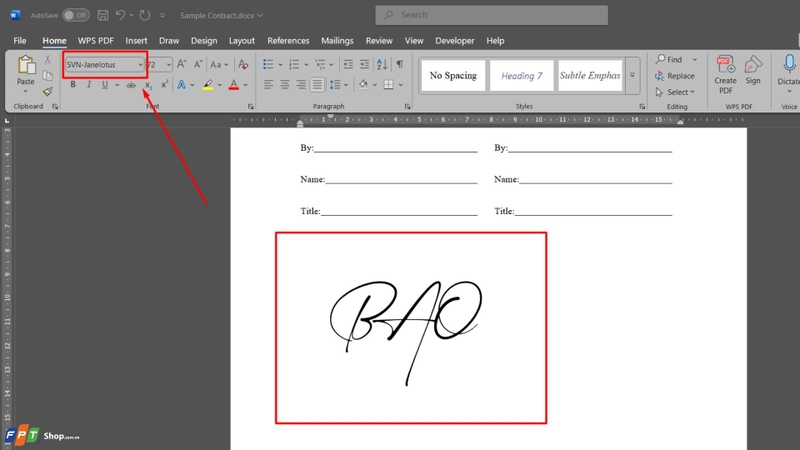Open the WPS PDF tab
The width and height of the screenshot is (800, 450).
coord(95,41)
